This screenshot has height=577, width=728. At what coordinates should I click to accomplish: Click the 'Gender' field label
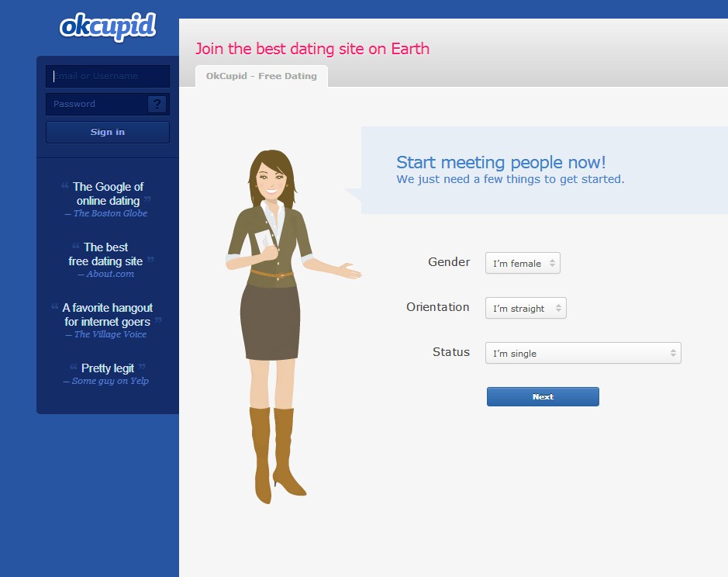point(449,262)
